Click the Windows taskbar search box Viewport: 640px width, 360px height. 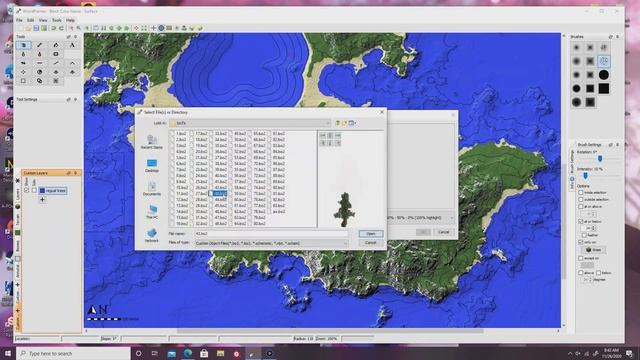click(73, 353)
